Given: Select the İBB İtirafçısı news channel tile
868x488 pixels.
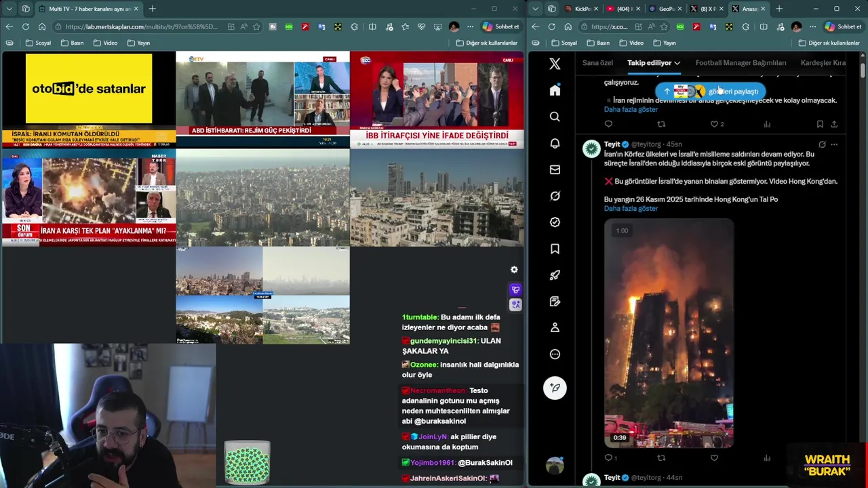Looking at the screenshot, I should coord(437,100).
